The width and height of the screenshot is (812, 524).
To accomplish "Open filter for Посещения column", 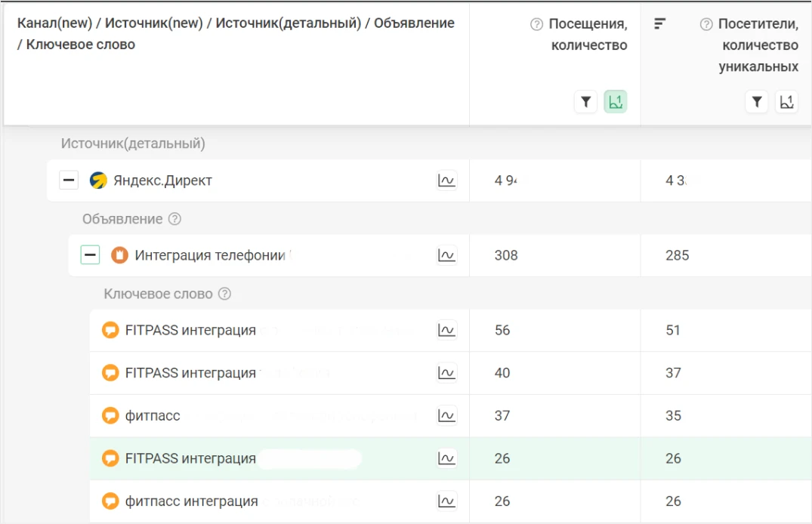I will pos(585,102).
